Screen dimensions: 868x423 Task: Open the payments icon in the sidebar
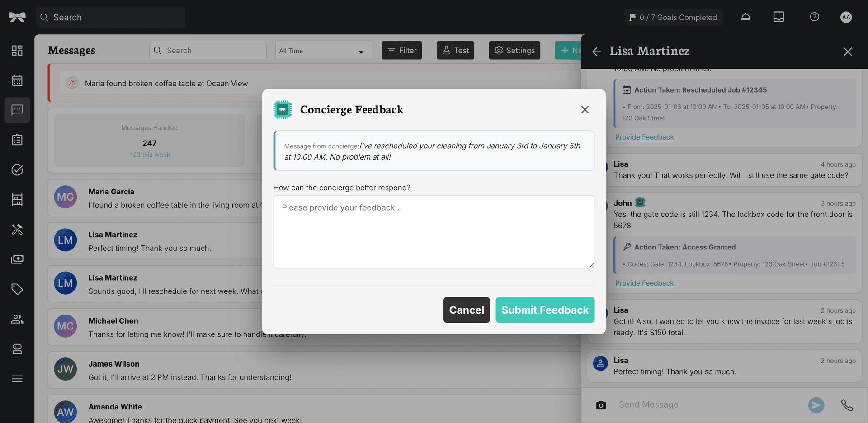[x=17, y=259]
